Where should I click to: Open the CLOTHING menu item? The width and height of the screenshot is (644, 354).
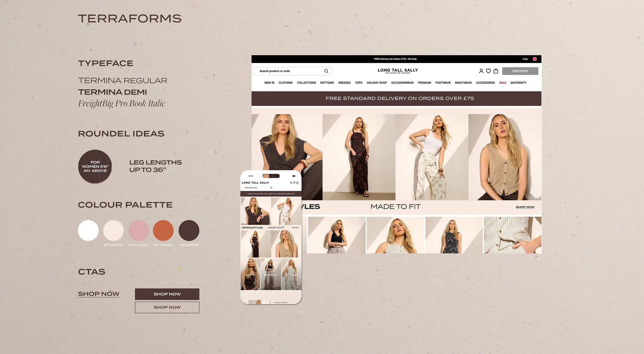coord(285,83)
